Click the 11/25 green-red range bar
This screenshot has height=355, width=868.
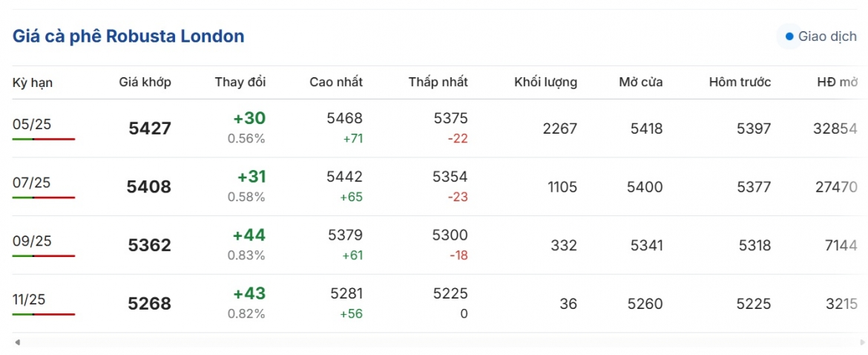click(44, 314)
